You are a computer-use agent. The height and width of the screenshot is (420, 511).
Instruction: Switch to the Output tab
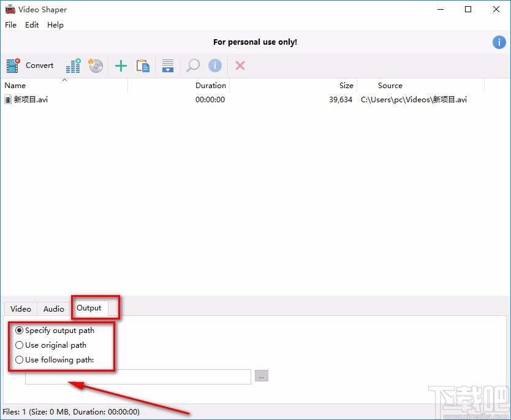tap(89, 308)
